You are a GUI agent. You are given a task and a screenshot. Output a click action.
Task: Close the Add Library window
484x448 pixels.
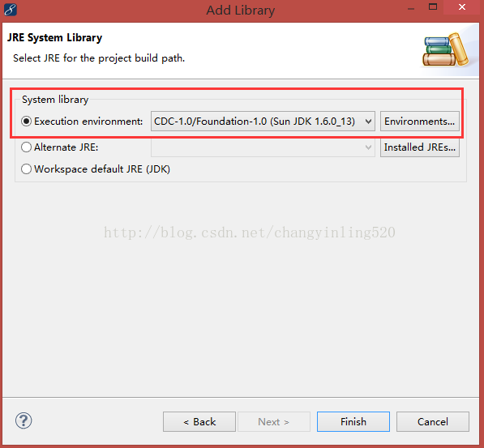[x=462, y=7]
